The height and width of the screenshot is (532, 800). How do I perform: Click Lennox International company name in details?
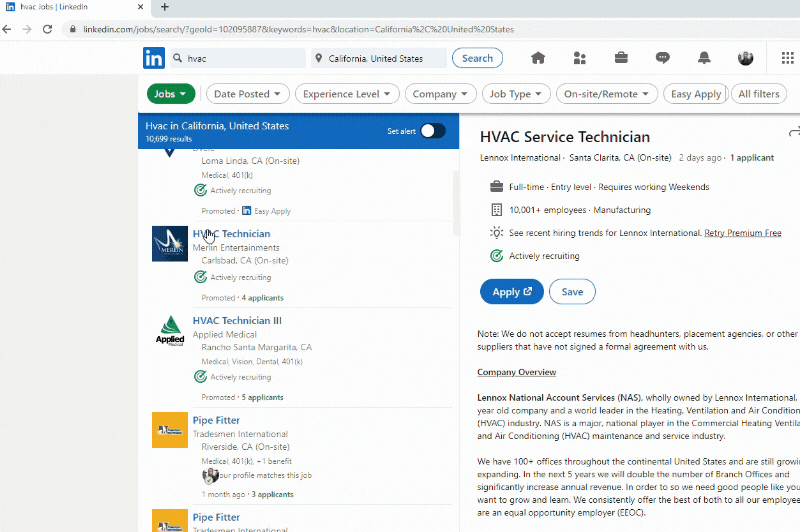(x=520, y=158)
